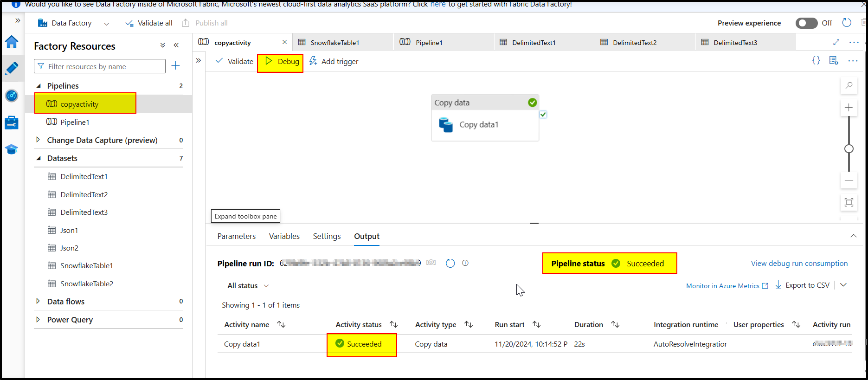Add new resource with plus icon

175,66
